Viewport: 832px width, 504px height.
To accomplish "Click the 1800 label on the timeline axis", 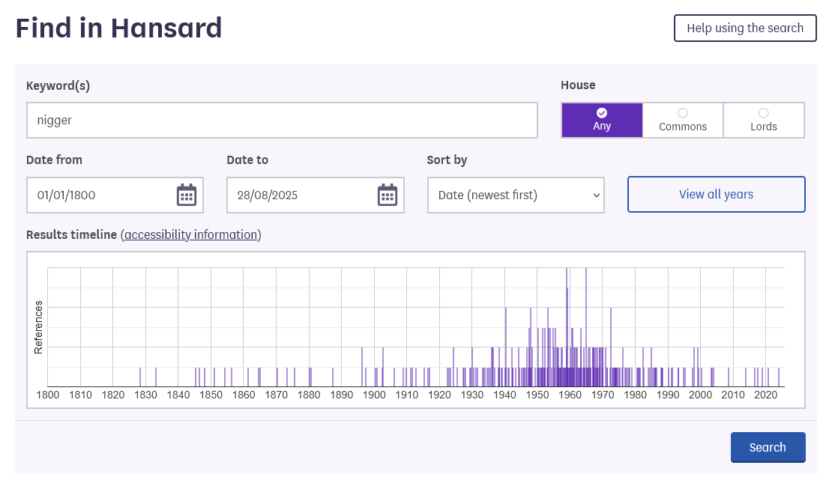I will 48,395.
